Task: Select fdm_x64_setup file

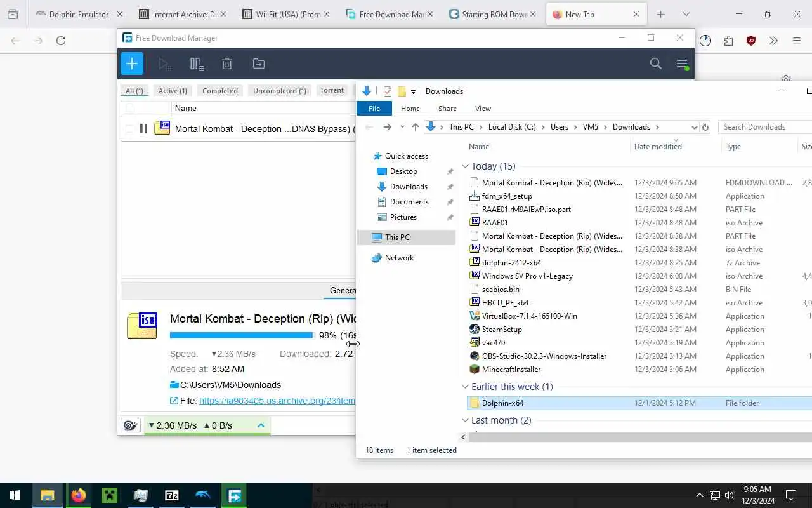Action: pyautogui.click(x=507, y=196)
